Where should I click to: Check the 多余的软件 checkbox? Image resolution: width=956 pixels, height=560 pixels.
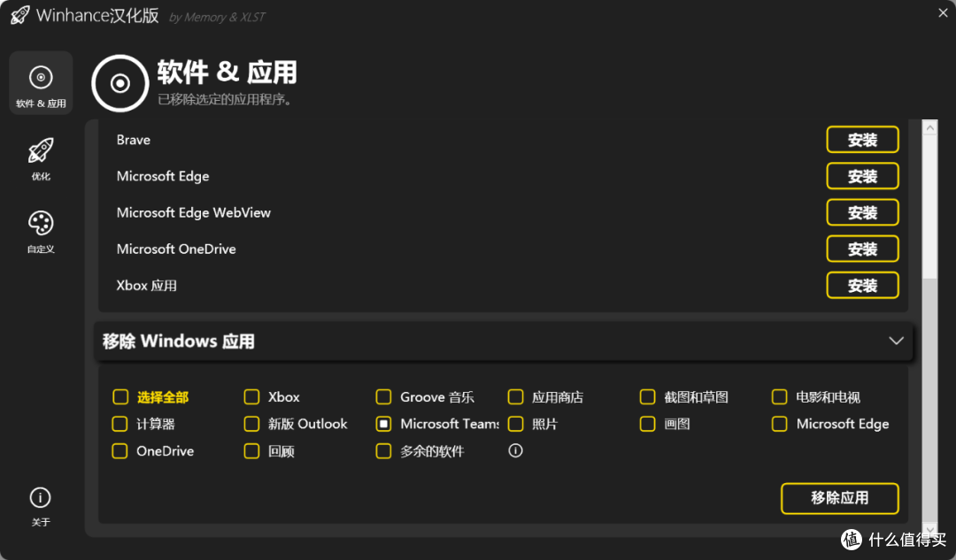point(383,451)
